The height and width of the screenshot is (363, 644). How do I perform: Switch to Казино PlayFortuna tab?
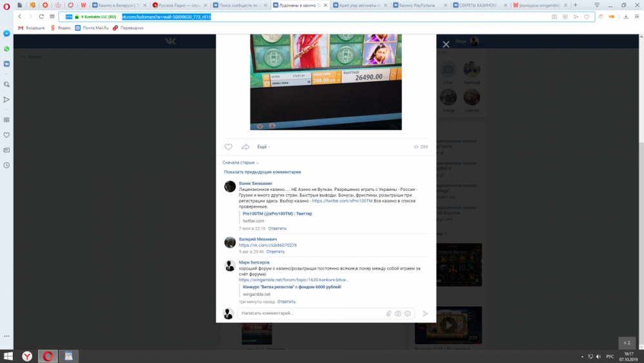click(420, 5)
